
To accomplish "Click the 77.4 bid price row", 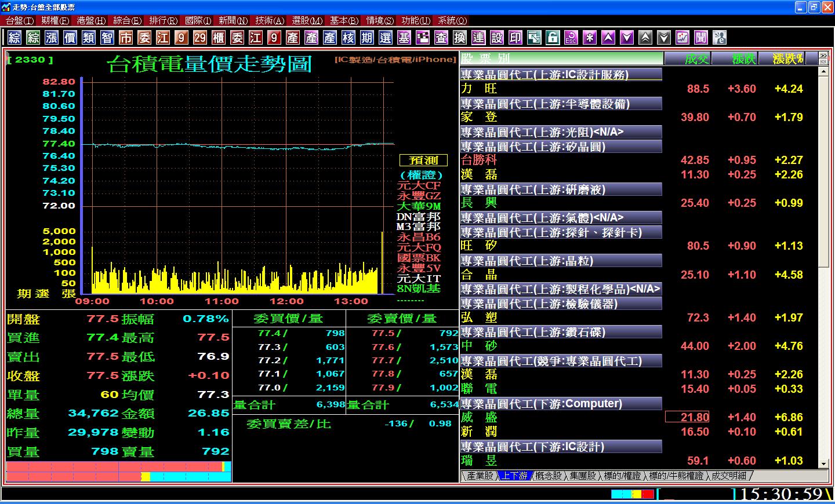I will click(x=289, y=333).
